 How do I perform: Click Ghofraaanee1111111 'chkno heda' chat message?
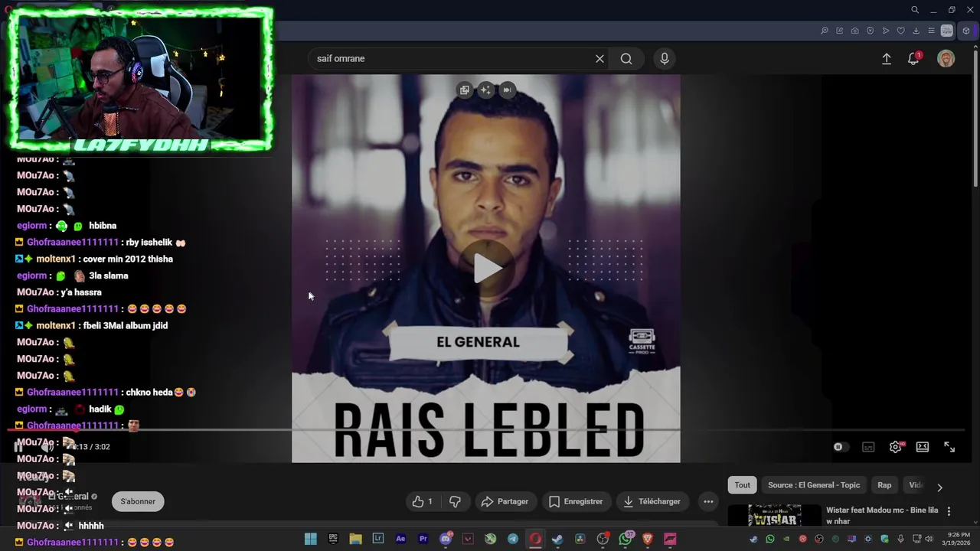(x=106, y=393)
